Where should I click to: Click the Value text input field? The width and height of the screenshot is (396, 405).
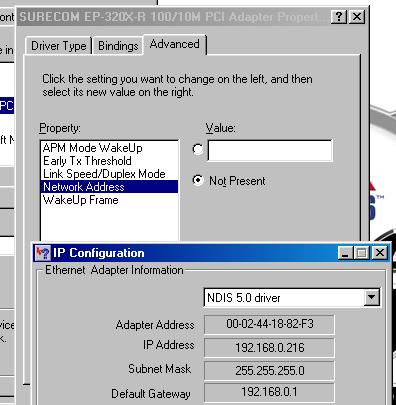(x=270, y=151)
